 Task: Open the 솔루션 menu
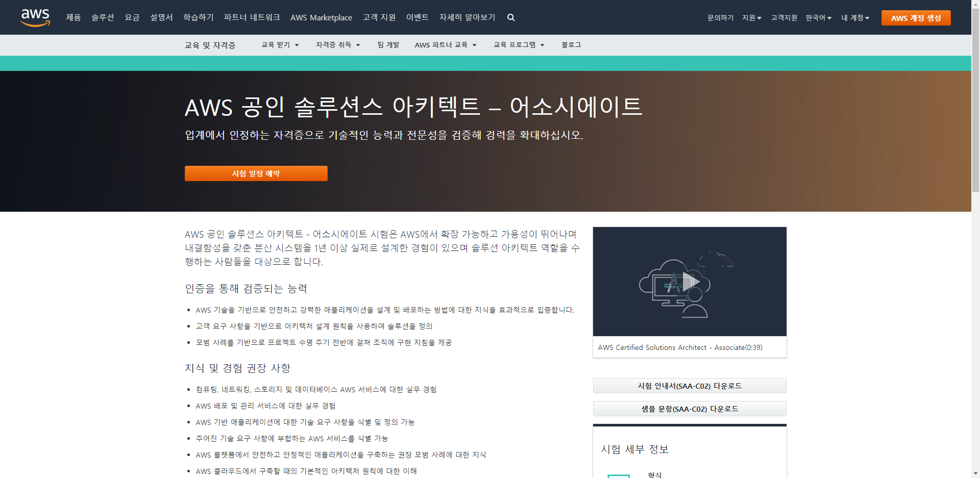tap(103, 17)
